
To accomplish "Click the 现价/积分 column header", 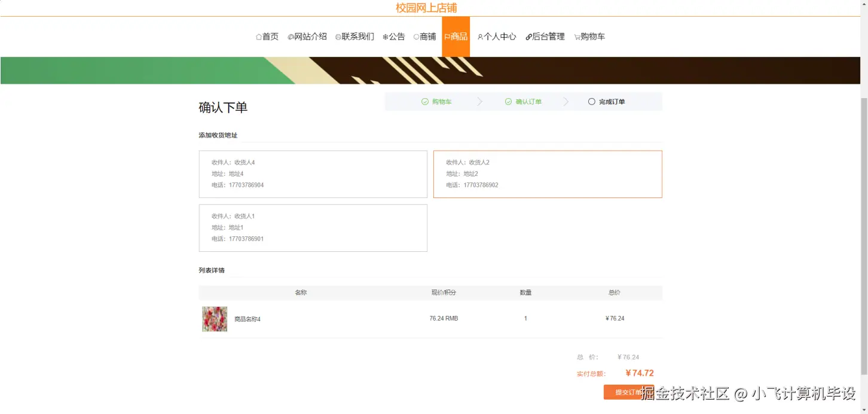I will tap(444, 293).
